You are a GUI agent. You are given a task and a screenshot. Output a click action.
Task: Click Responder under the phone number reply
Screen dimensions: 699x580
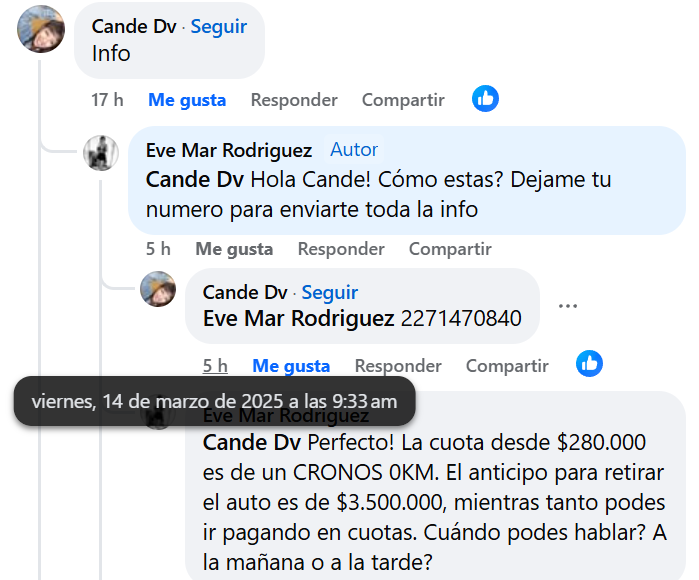(x=398, y=366)
